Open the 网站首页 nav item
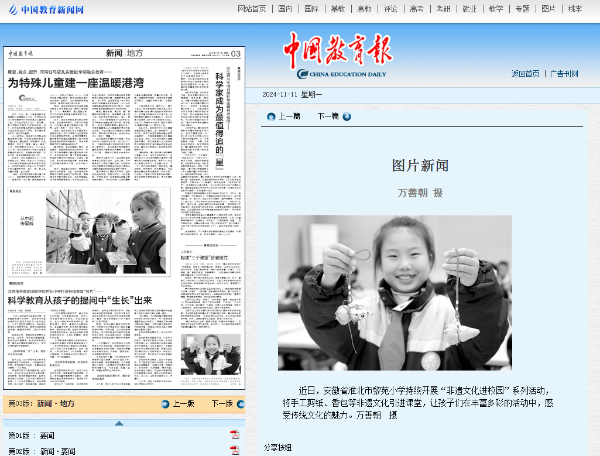This screenshot has width=600, height=456. [251, 9]
